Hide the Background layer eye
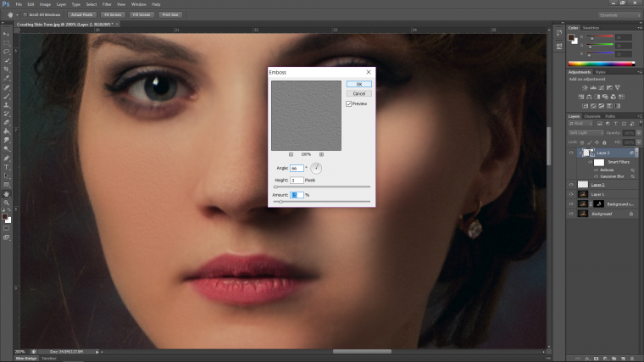This screenshot has width=644, height=362. 571,214
